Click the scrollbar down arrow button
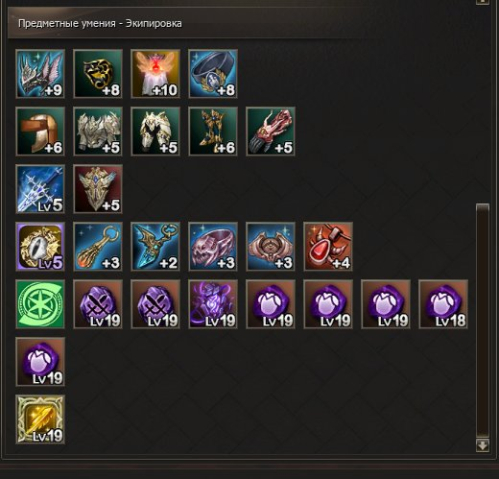The width and height of the screenshot is (499, 479). pyautogui.click(x=483, y=445)
